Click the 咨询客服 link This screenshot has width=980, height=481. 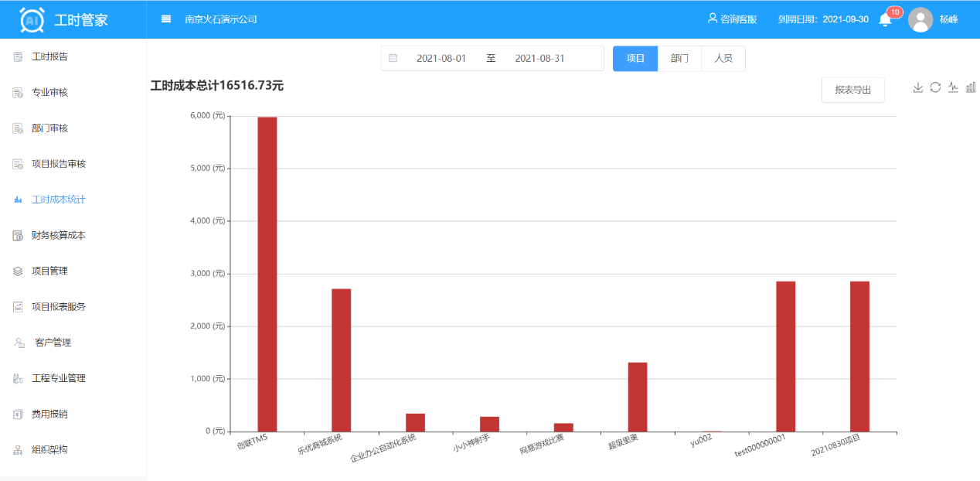(x=732, y=19)
